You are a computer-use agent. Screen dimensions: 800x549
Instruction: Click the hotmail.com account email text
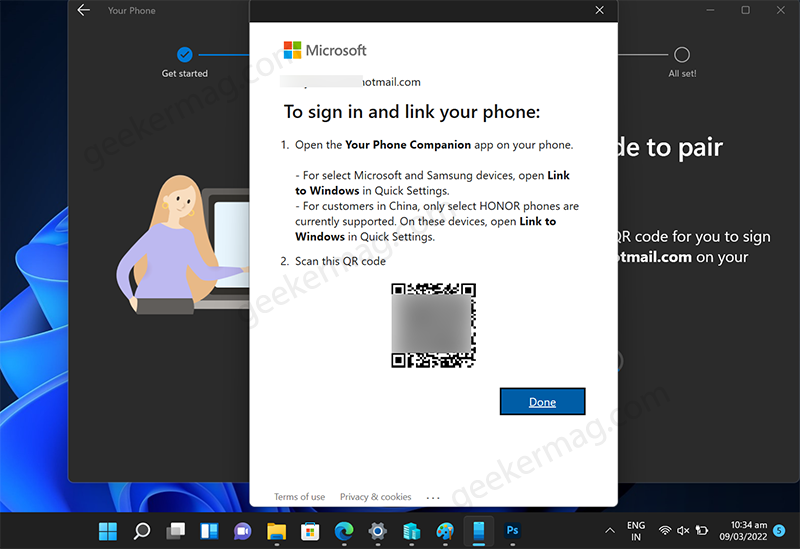[350, 82]
